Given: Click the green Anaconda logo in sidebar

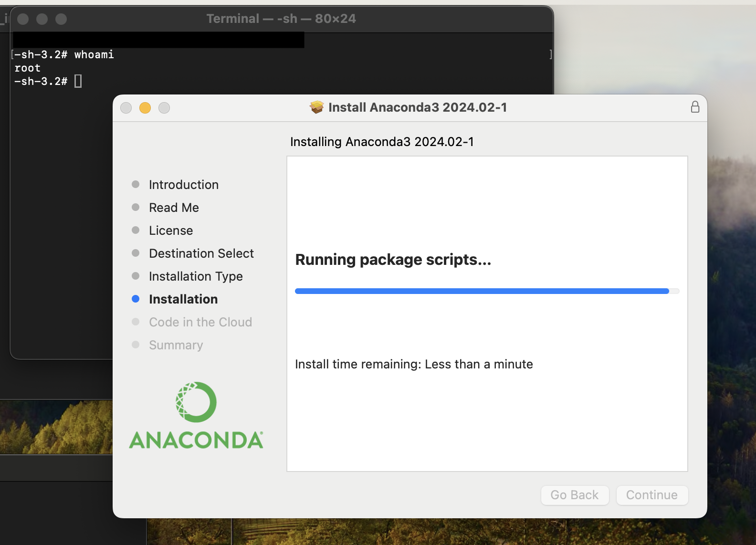Looking at the screenshot, I should point(196,415).
